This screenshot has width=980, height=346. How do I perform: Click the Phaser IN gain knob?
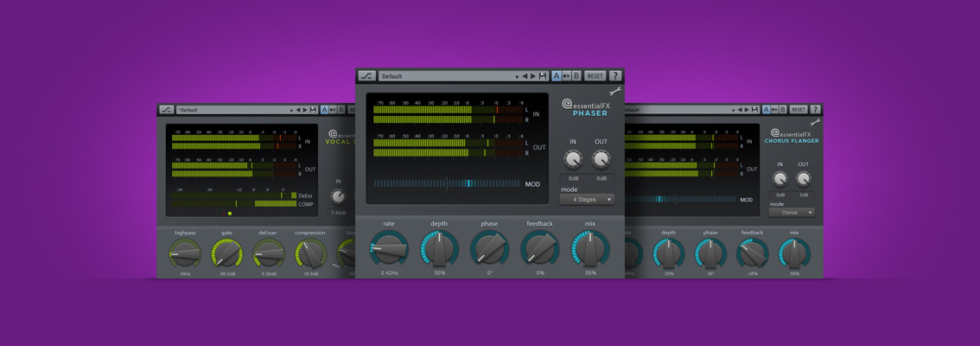pos(573,159)
